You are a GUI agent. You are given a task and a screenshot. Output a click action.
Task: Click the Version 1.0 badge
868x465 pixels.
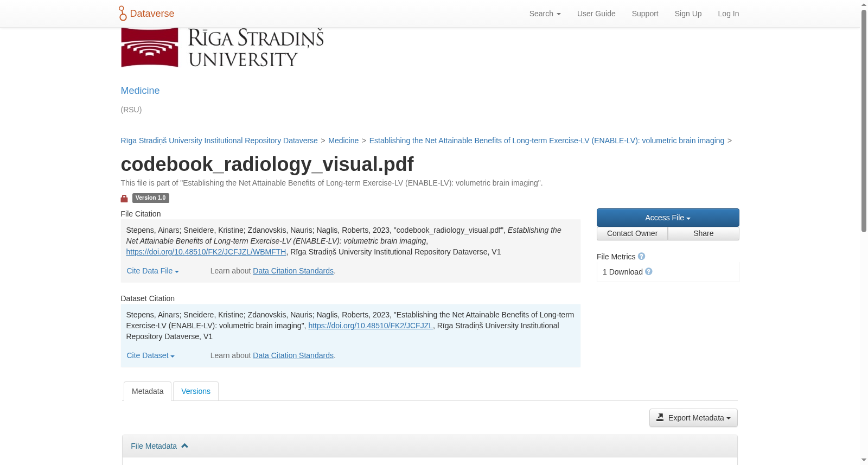tap(150, 198)
